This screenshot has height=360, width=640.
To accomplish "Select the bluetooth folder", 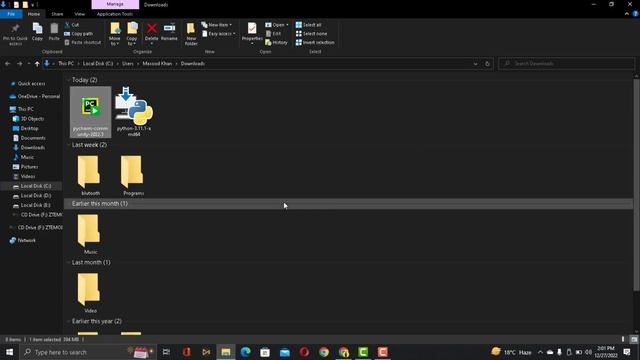I will tap(90, 176).
